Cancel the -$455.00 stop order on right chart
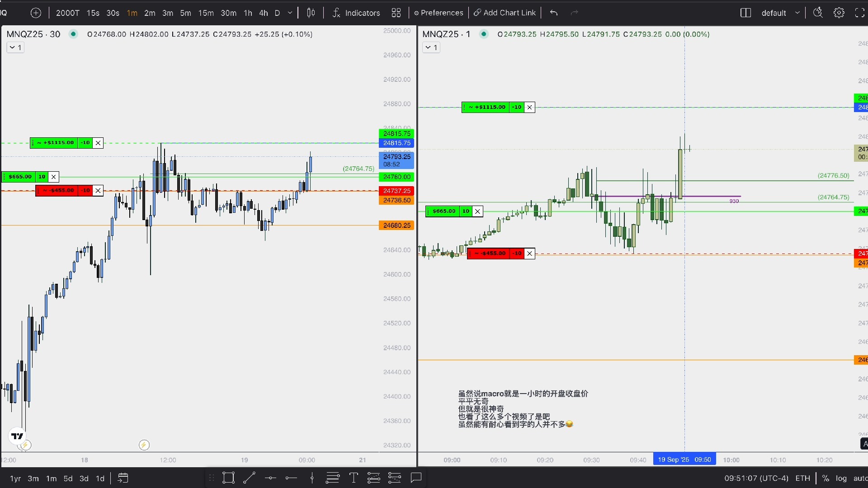 click(529, 253)
